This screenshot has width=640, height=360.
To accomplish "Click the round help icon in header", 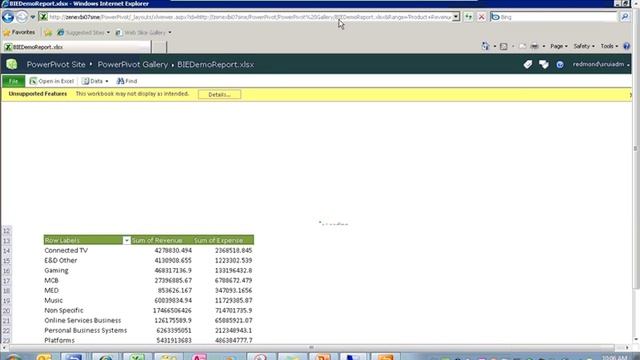I will 560,64.
